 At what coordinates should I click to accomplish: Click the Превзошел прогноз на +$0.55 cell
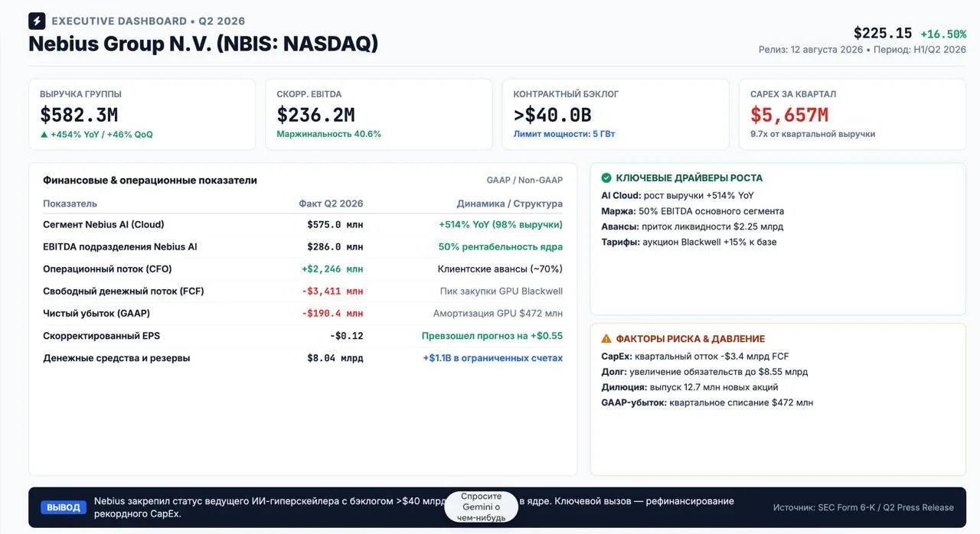492,336
